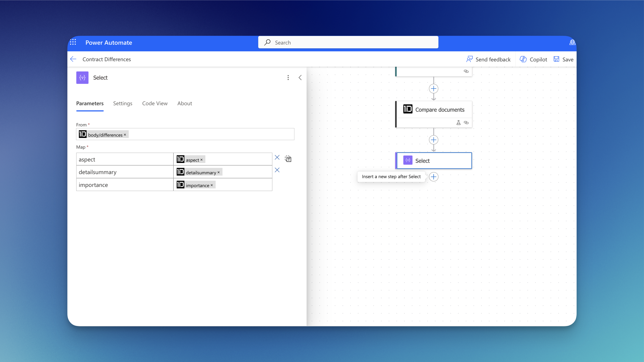This screenshot has width=644, height=362.
Task: Click flask icon on Compare documents card
Action: point(458,123)
